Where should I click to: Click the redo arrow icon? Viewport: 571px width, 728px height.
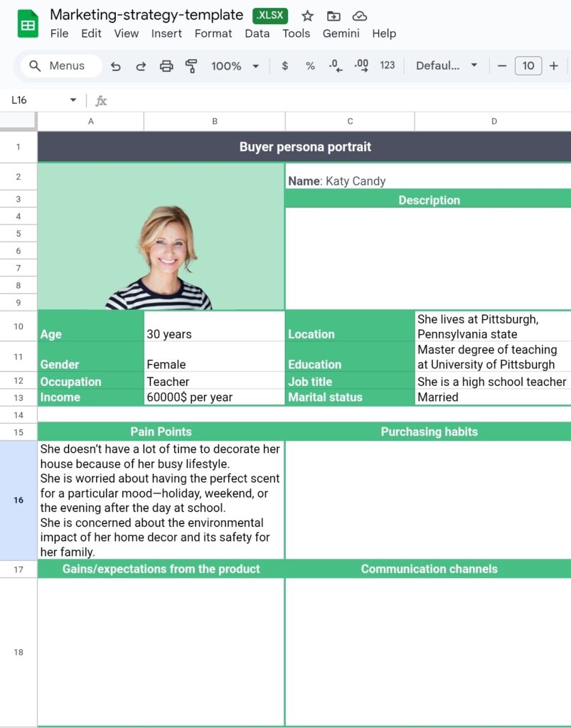tap(141, 66)
